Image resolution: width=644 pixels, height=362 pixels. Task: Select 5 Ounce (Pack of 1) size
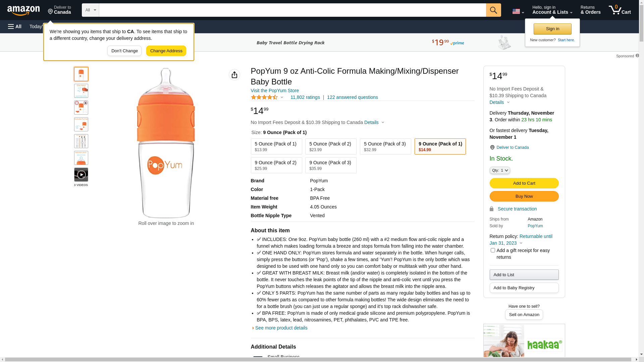(276, 146)
